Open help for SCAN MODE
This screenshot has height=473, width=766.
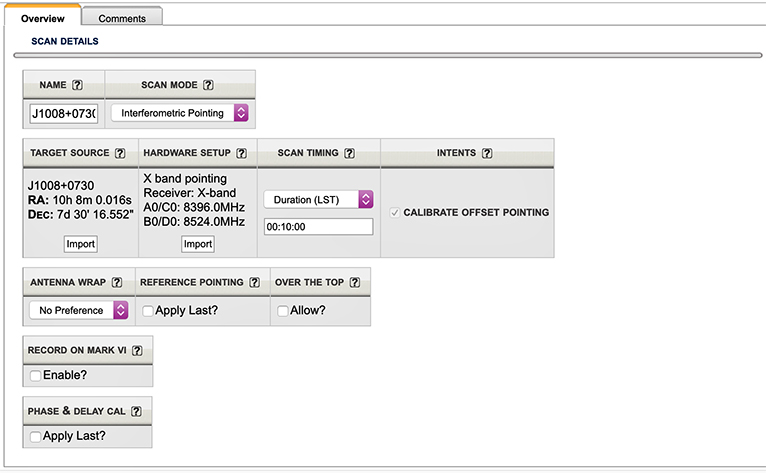[208, 85]
